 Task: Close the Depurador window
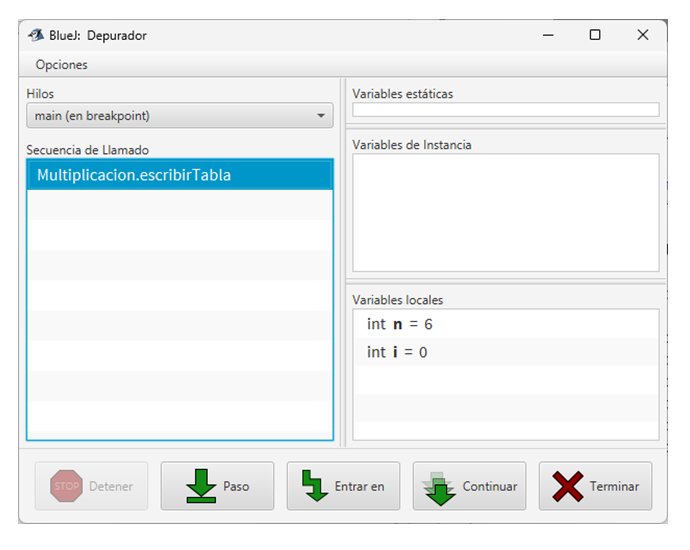(642, 35)
